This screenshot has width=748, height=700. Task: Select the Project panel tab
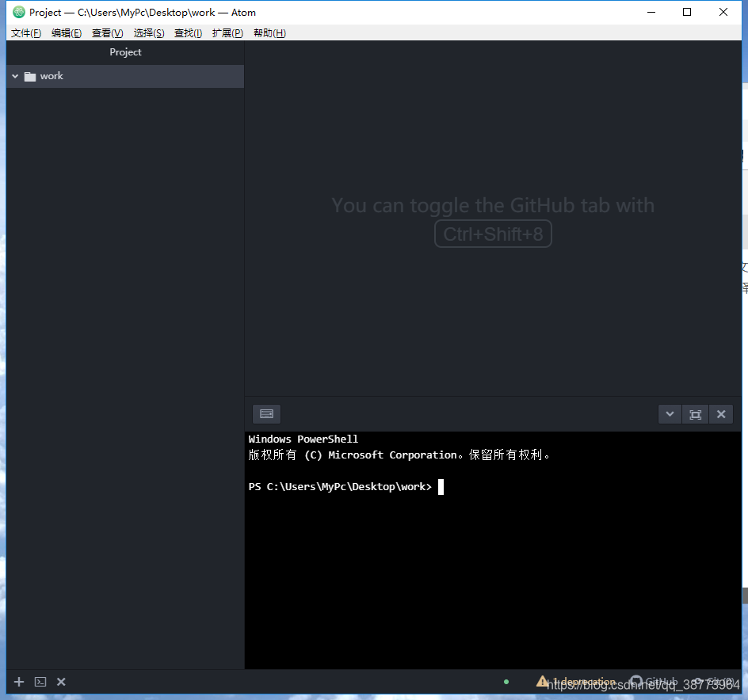tap(125, 52)
